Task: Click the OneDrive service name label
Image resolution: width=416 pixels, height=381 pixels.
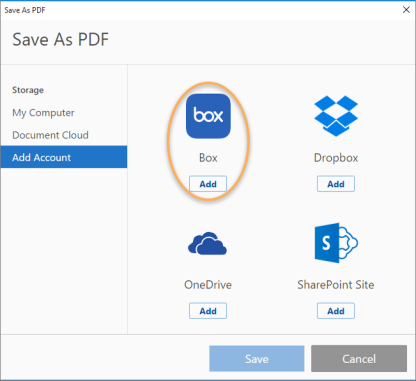Action: [208, 285]
